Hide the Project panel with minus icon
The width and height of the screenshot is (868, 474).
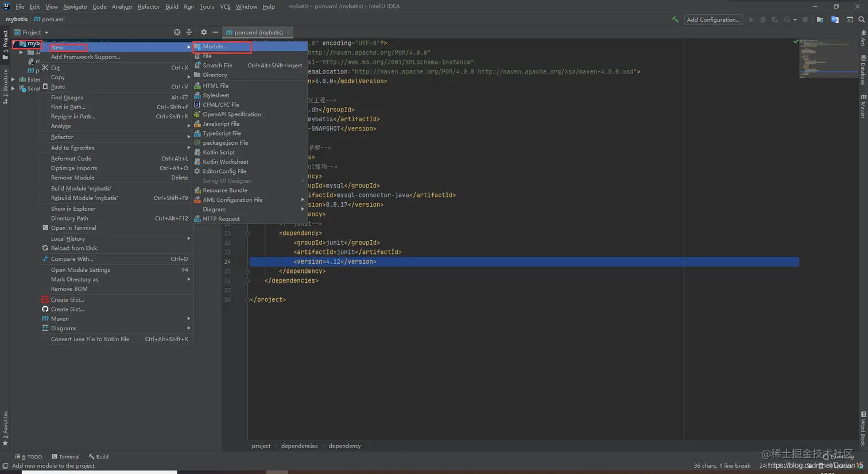coord(215,32)
